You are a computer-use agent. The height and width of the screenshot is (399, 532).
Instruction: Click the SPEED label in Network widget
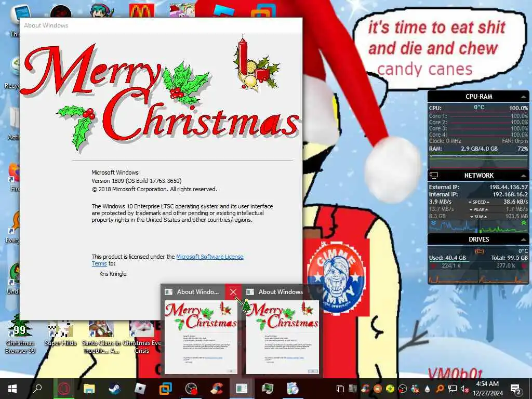[478, 202]
